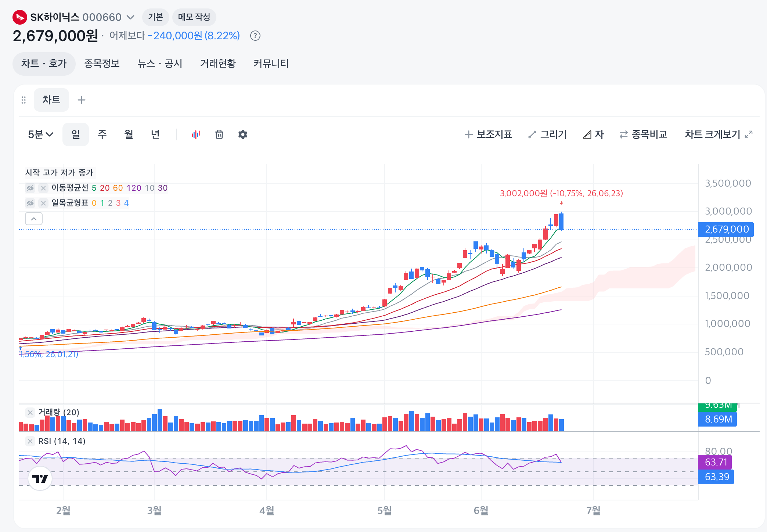Switch to the 종목정보 tab
The height and width of the screenshot is (532, 767).
coord(102,64)
